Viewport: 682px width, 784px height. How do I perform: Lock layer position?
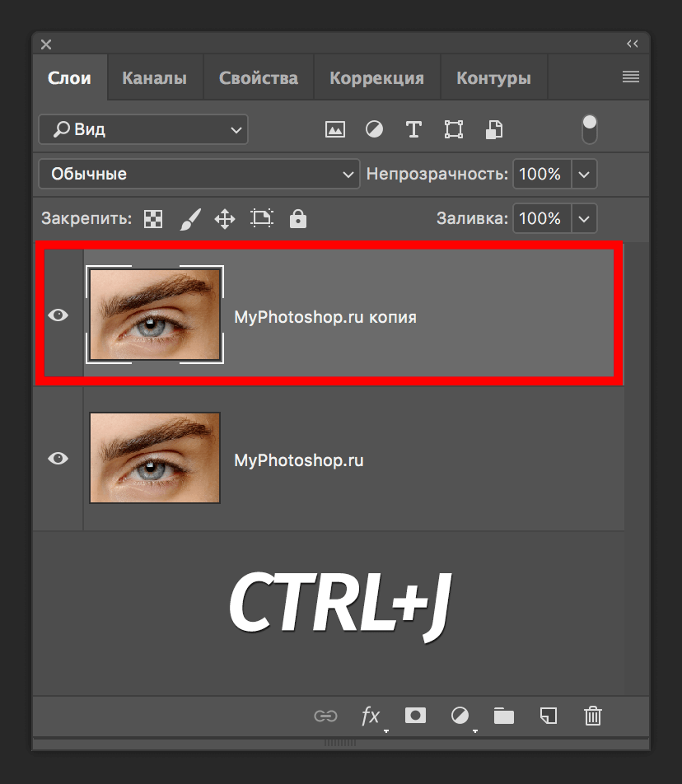point(225,218)
